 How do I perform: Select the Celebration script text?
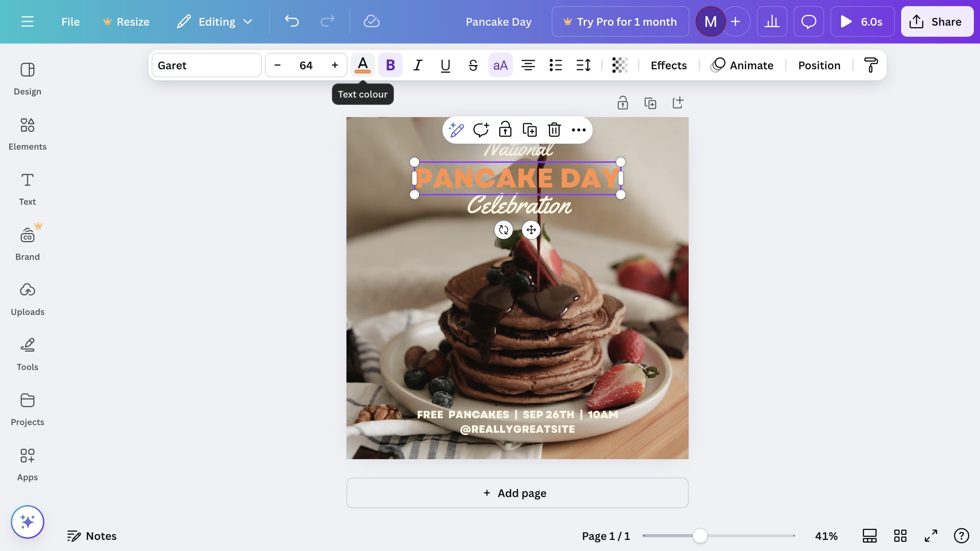[519, 205]
